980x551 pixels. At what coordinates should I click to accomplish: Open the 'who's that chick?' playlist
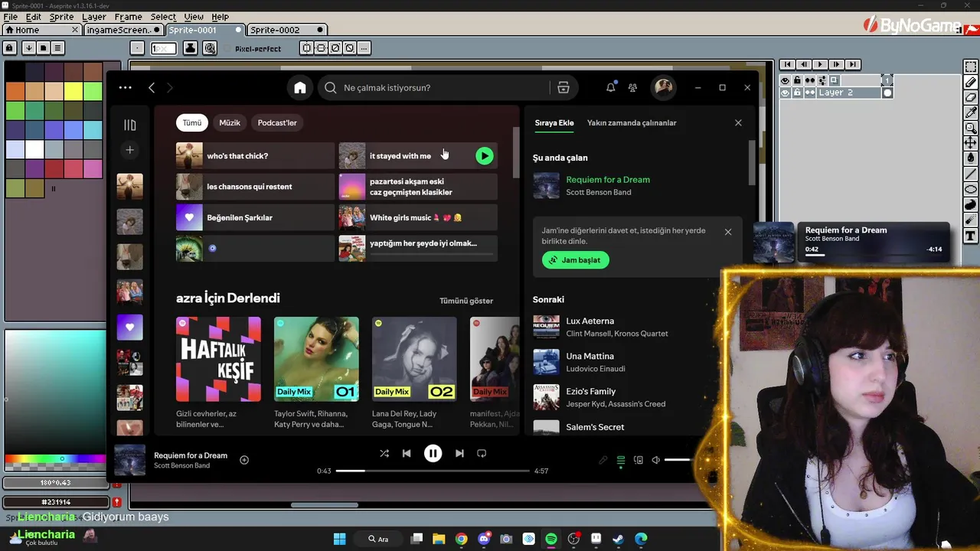click(x=255, y=156)
